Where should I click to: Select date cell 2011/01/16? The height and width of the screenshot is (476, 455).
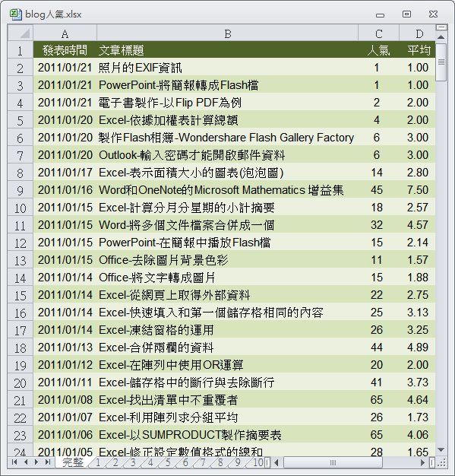click(x=65, y=190)
